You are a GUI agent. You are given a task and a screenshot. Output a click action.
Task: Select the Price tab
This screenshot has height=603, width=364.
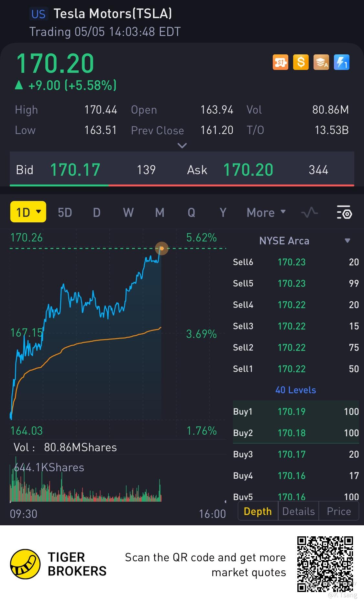click(339, 511)
